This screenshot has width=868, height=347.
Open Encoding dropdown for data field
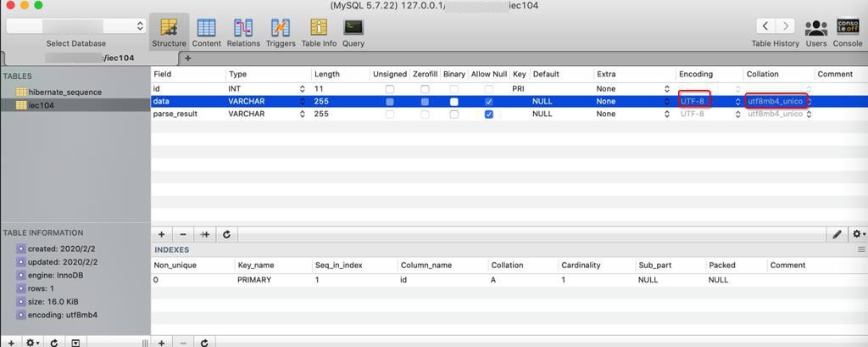tap(737, 102)
